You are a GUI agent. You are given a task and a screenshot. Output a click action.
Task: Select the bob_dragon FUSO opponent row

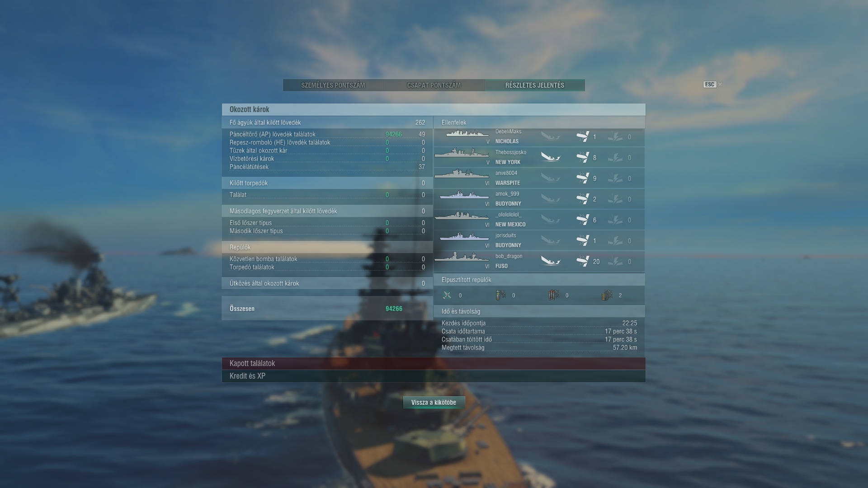pyautogui.click(x=539, y=261)
